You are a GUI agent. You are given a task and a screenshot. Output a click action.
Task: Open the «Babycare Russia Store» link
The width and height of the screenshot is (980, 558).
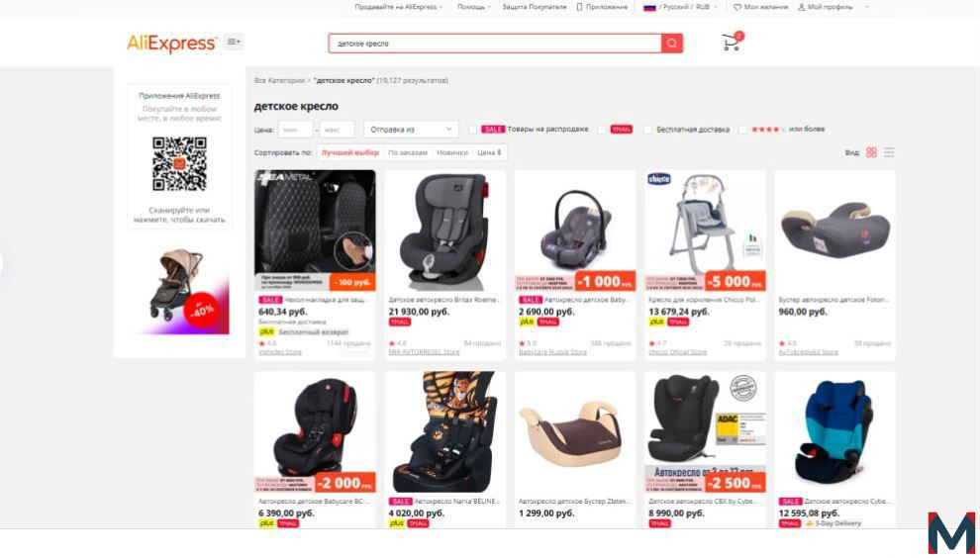pyautogui.click(x=552, y=352)
